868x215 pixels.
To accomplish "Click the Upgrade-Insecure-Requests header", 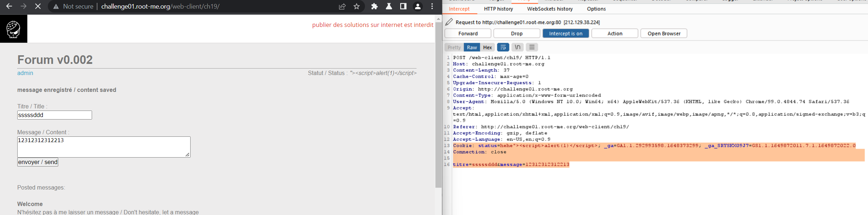I will coord(497,83).
